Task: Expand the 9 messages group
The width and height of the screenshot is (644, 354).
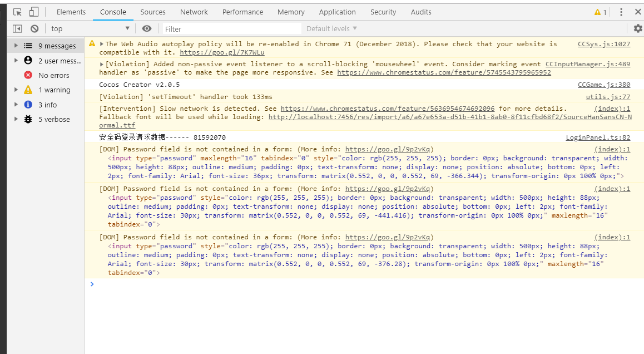Action: (16, 46)
